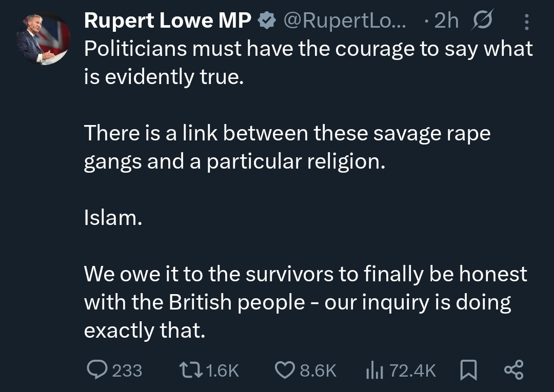The width and height of the screenshot is (554, 392).
Task: Share the tweet via share icon
Action: point(513,369)
